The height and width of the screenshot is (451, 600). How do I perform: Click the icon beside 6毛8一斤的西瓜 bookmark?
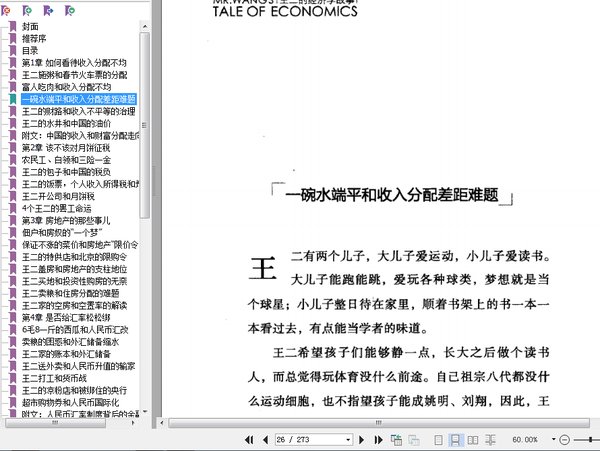(x=13, y=330)
